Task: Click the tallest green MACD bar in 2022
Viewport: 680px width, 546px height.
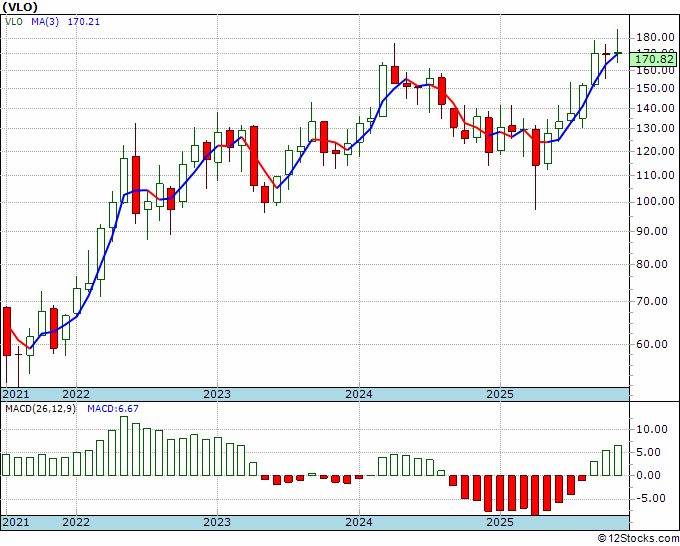Action: [124, 446]
